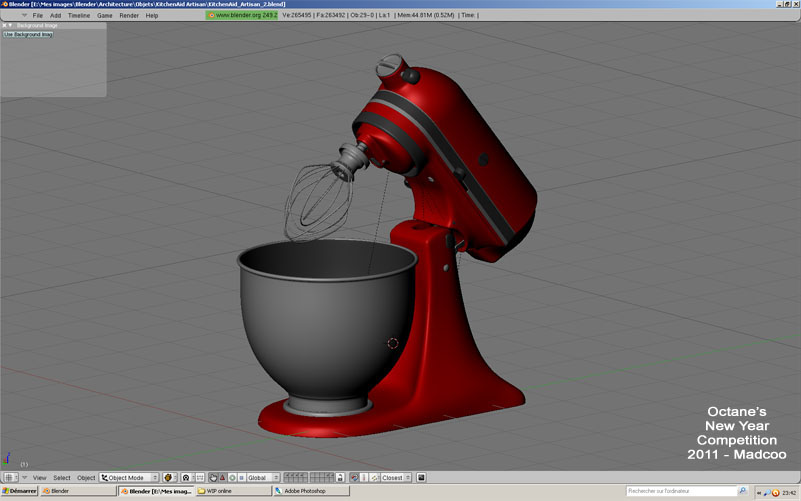This screenshot has height=501, width=801.
Task: Close the Background Image panel
Action: [4, 25]
